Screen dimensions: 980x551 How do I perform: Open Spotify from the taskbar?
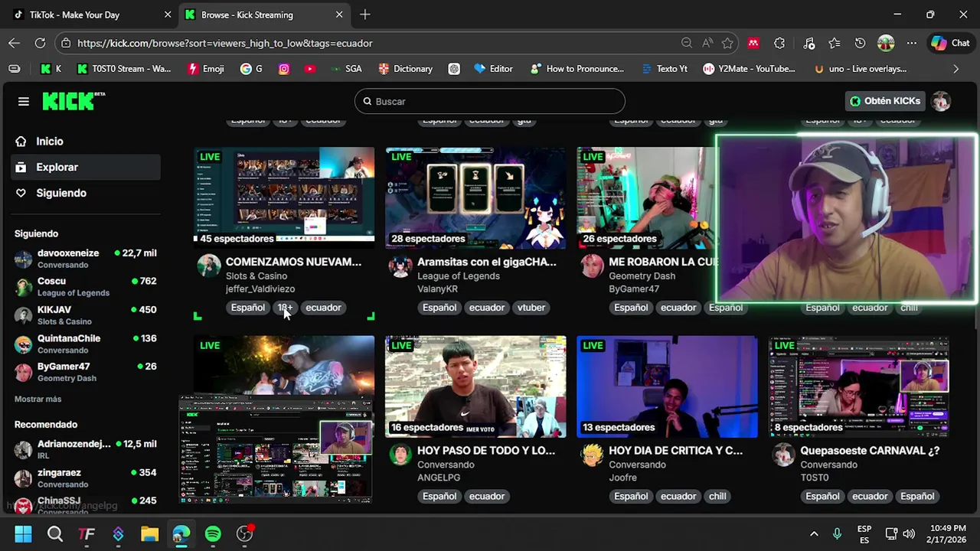[213, 533]
